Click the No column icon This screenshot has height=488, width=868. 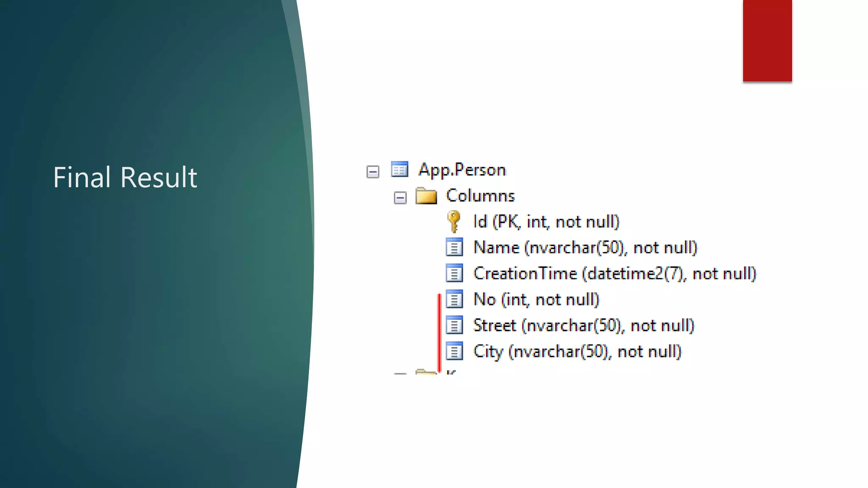click(x=454, y=299)
